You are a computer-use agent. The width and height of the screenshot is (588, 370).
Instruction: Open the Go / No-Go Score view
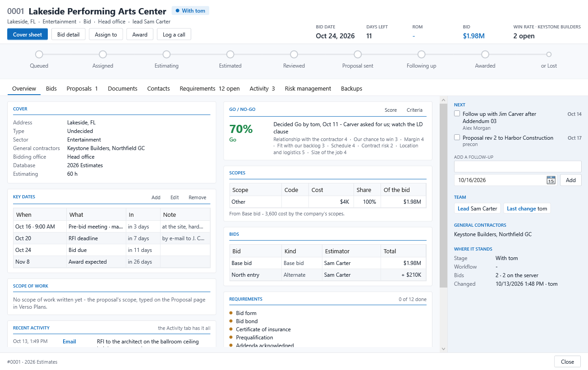click(x=391, y=110)
